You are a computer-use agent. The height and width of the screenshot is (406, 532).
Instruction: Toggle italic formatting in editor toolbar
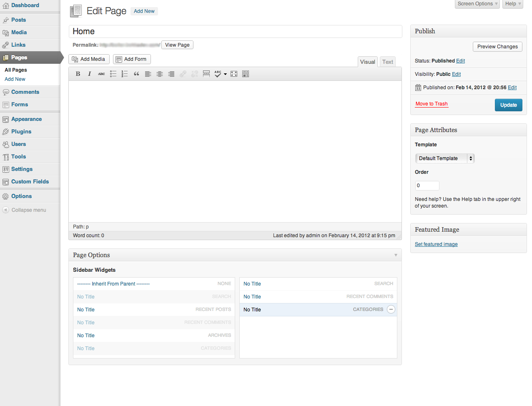(x=89, y=74)
